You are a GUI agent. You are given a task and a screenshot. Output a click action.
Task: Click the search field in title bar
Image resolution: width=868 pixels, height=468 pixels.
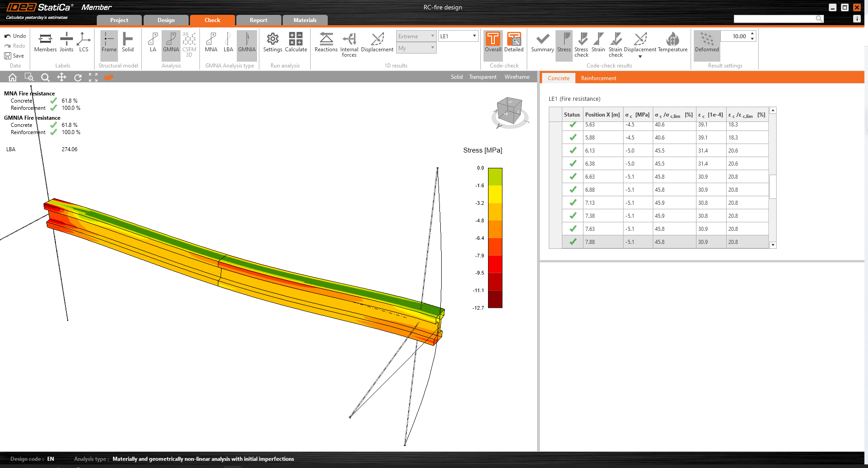[774, 19]
